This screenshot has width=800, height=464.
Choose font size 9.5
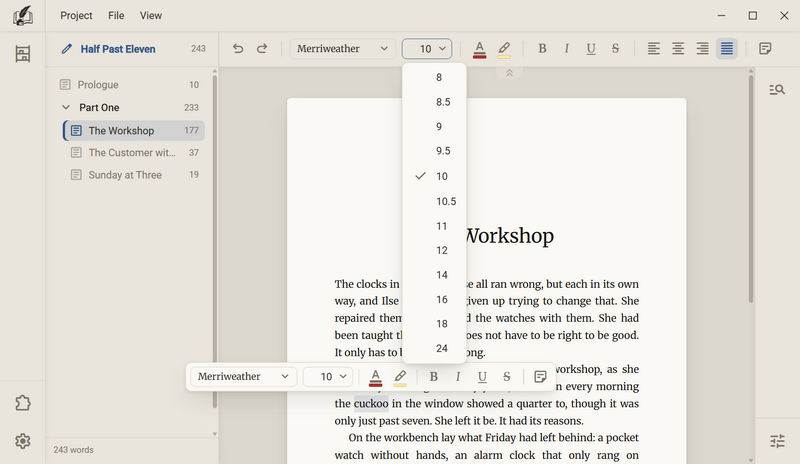point(434,151)
